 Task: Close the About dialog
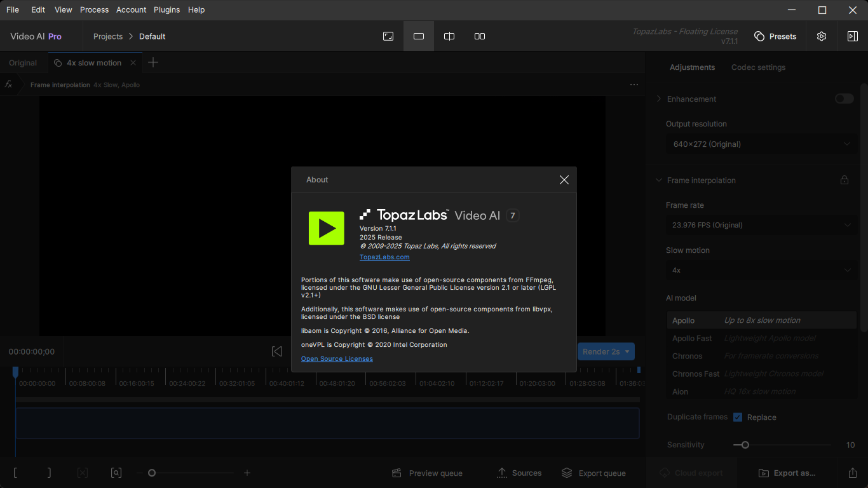[564, 180]
